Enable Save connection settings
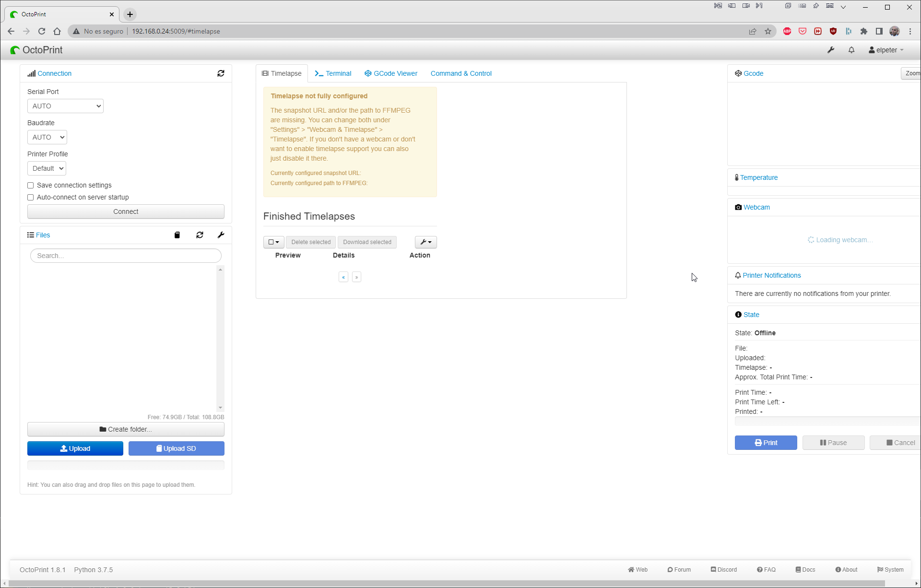Image resolution: width=921 pixels, height=588 pixels. [30, 185]
